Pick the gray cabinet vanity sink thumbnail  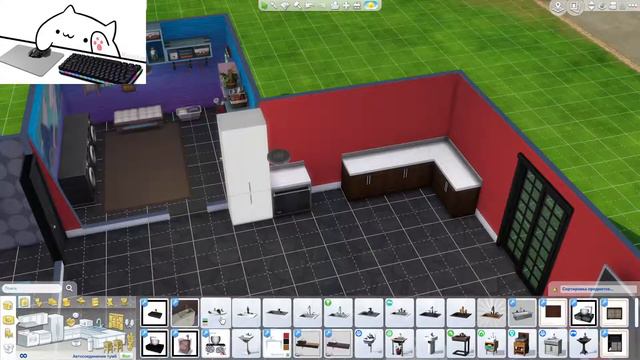(553, 343)
